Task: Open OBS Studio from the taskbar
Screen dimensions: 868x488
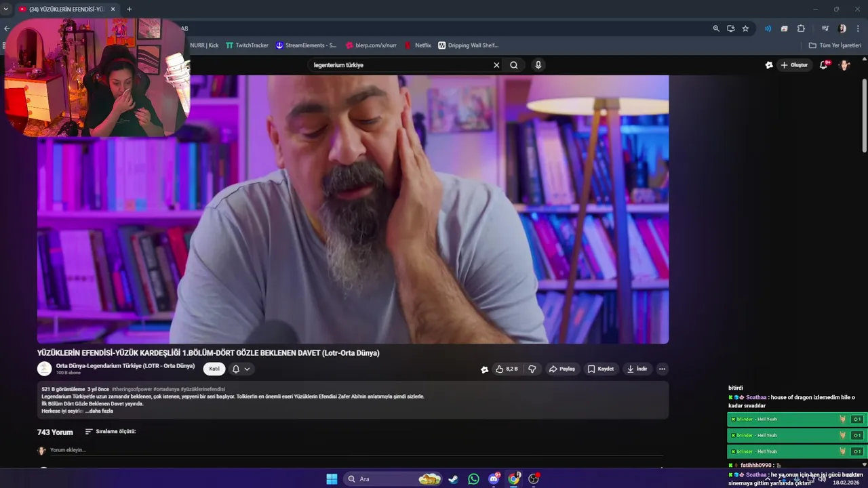Action: [x=534, y=479]
